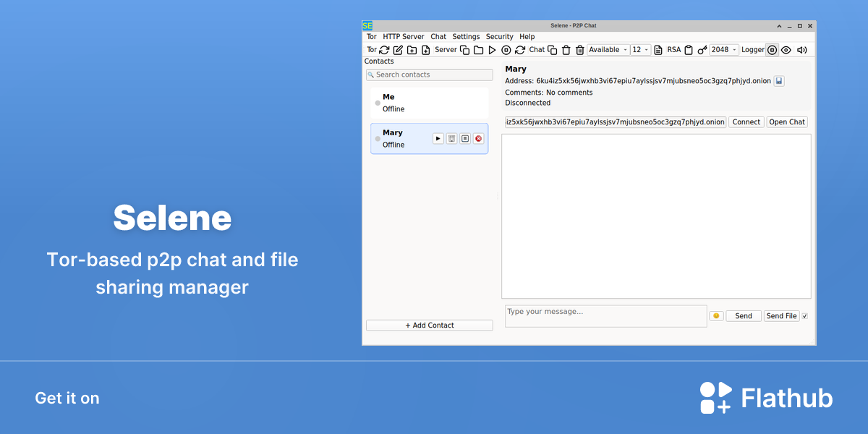
Task: Click the Tor refresh icon in toolbar
Action: click(x=384, y=50)
